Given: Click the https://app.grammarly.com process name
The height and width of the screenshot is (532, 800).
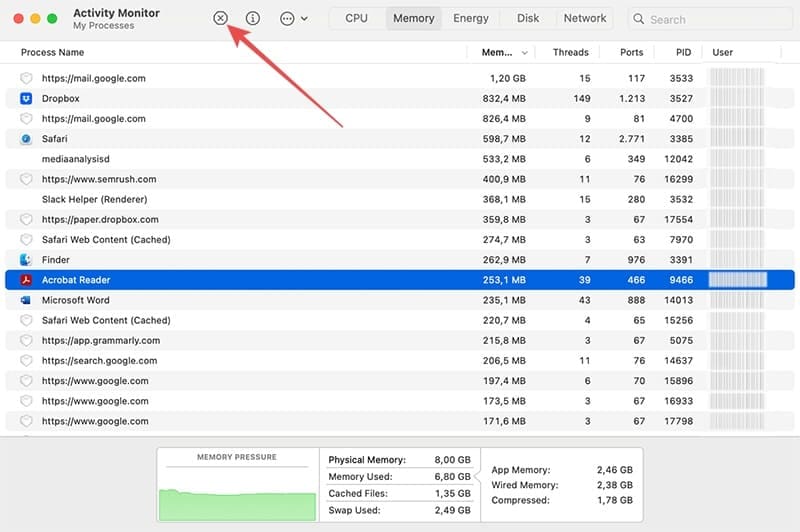Looking at the screenshot, I should [x=101, y=340].
